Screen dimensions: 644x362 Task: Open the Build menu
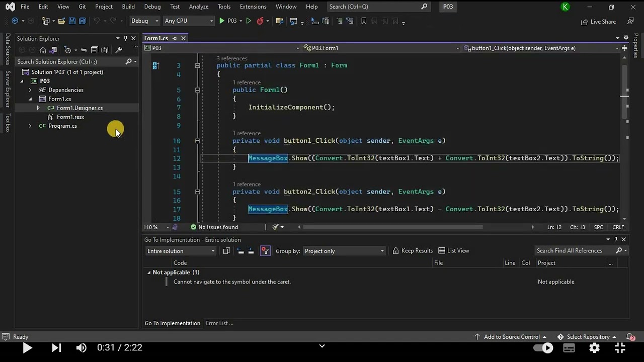tap(128, 7)
